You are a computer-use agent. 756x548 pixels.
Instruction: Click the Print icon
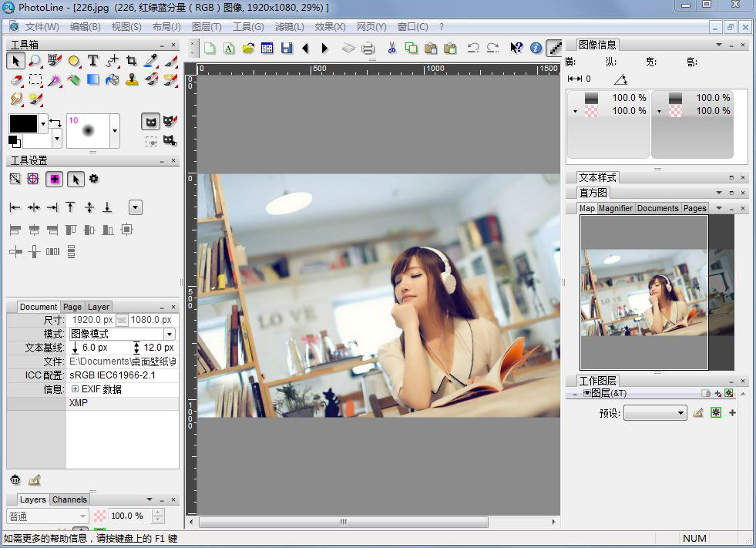368,48
